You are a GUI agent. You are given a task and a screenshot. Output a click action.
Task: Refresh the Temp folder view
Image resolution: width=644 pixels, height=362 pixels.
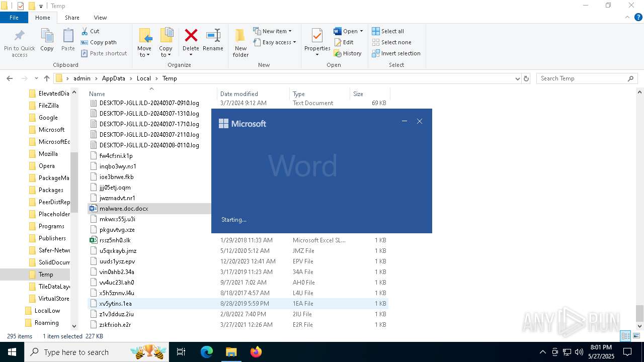(x=526, y=78)
